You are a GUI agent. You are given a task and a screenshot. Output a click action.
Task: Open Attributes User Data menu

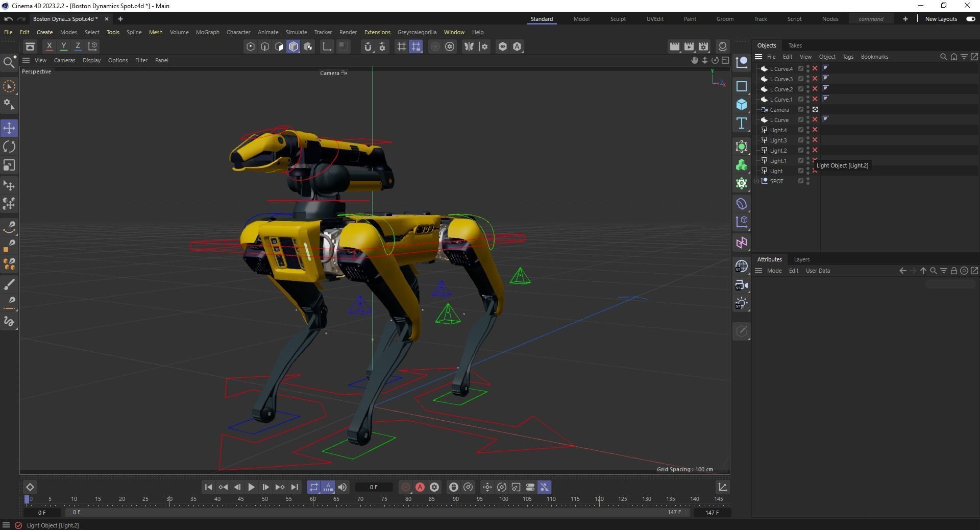point(818,271)
